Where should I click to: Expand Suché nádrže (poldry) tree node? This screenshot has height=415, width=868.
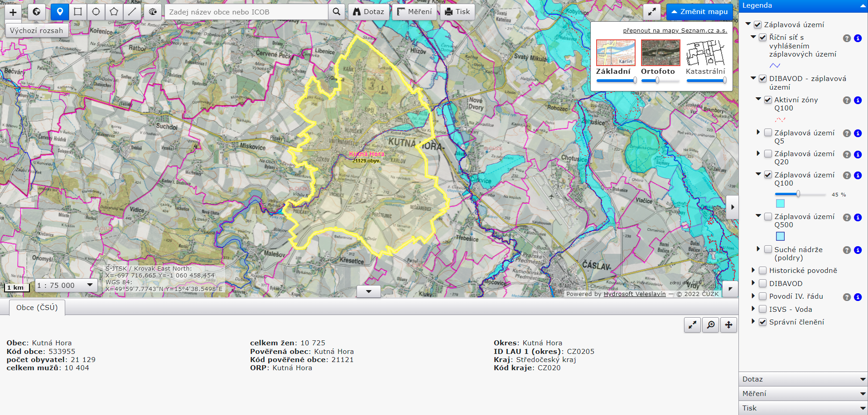758,249
